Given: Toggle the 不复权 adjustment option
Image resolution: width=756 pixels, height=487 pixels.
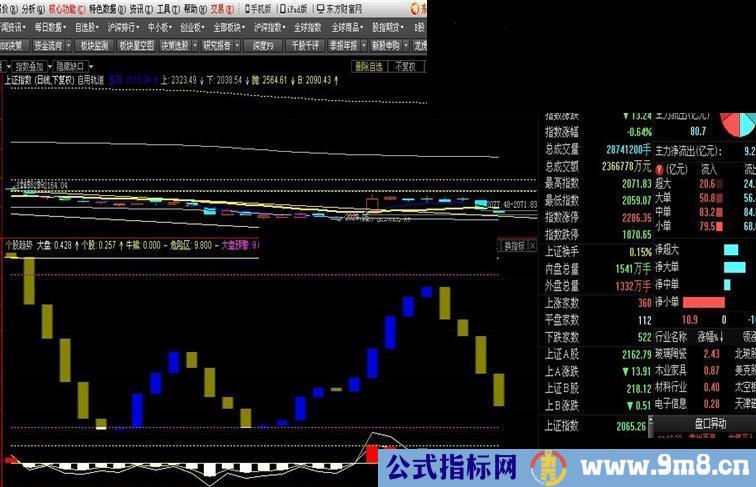Looking at the screenshot, I should (x=404, y=67).
